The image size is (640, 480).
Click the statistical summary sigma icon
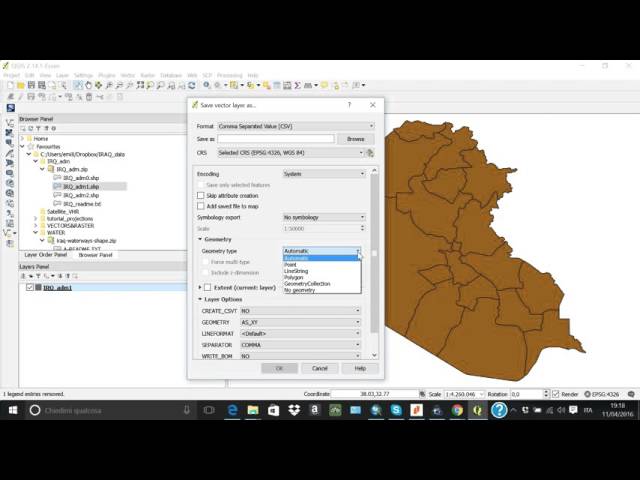[x=298, y=85]
